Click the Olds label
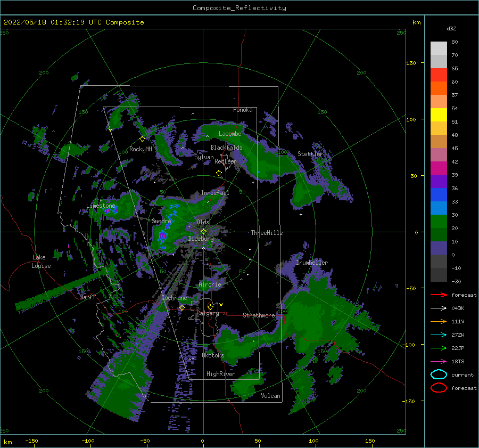Image resolution: width=479 pixels, height=448 pixels. (x=203, y=222)
